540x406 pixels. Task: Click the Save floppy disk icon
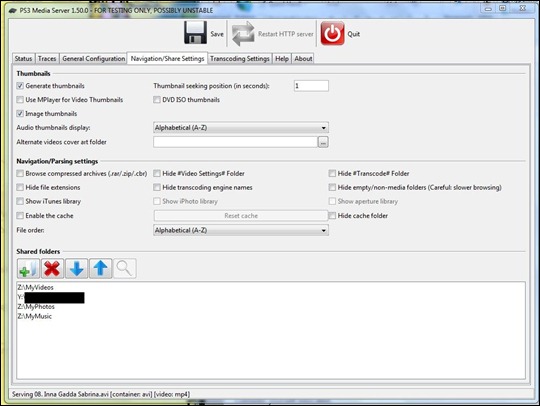tap(195, 33)
